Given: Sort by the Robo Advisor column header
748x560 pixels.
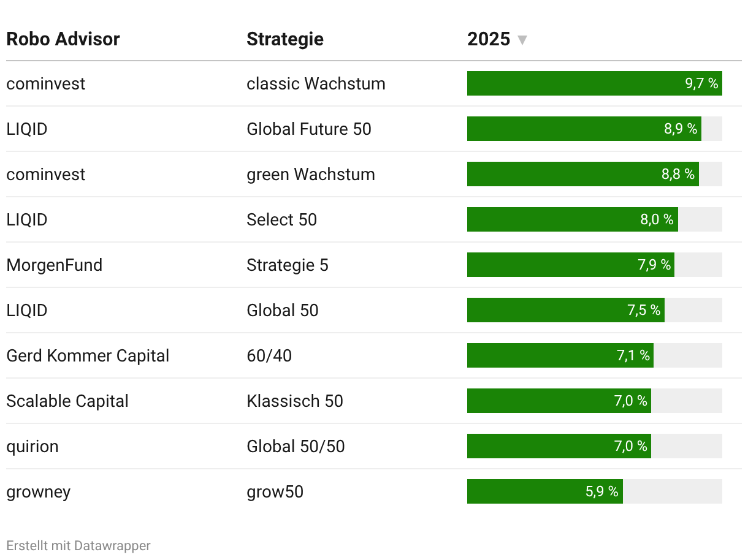Looking at the screenshot, I should click(63, 39).
